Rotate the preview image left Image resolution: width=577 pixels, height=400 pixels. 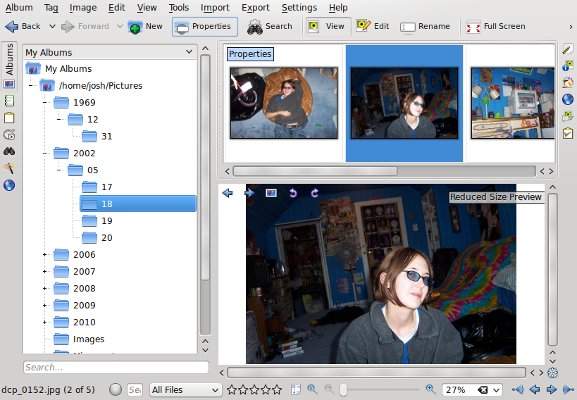pyautogui.click(x=293, y=193)
